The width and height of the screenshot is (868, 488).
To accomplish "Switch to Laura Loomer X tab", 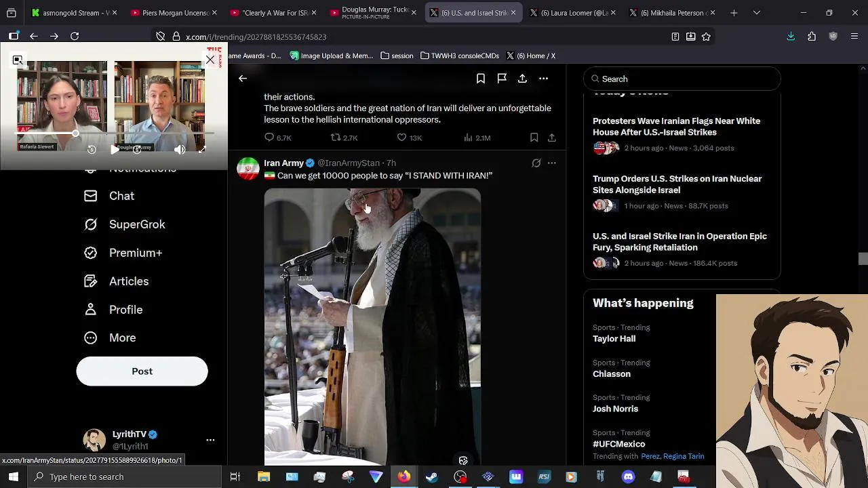I will 572,13.
